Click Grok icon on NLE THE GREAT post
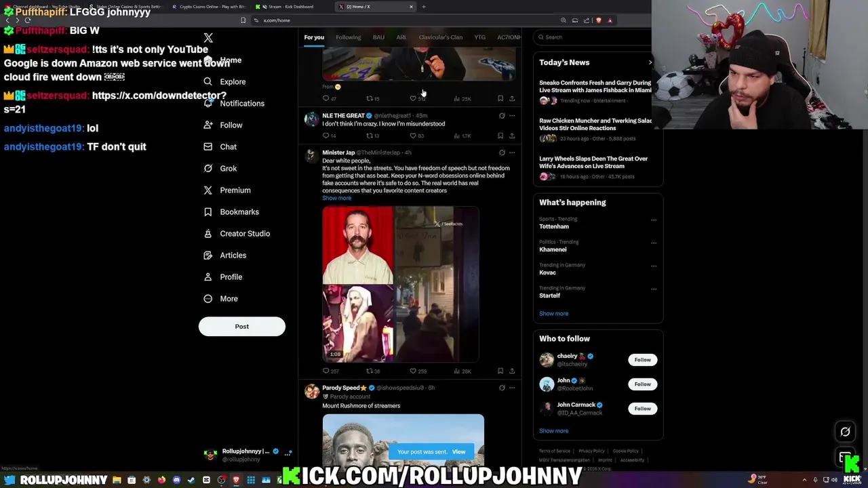Screen dimensions: 868x488 coord(502,116)
